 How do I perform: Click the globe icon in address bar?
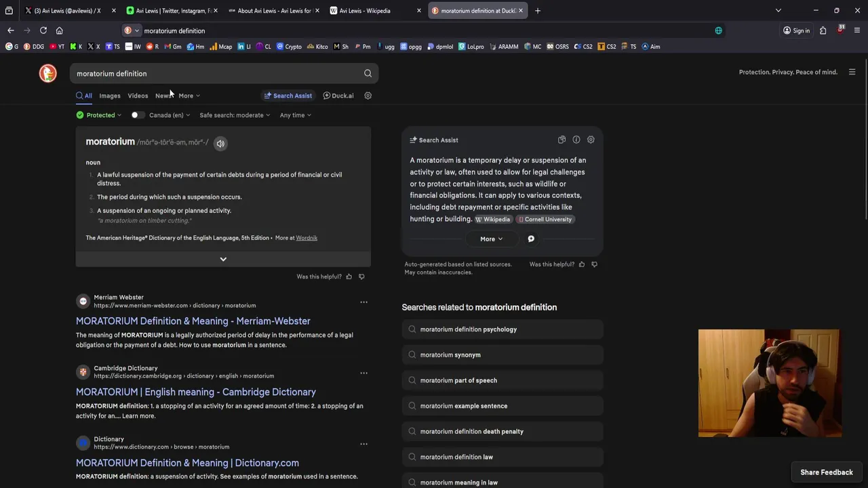718,30
